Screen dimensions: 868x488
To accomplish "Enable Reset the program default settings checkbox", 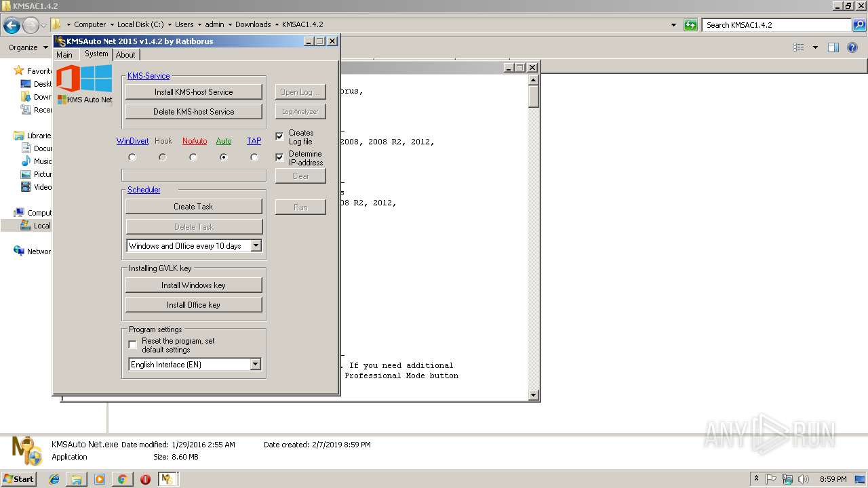I will [133, 345].
